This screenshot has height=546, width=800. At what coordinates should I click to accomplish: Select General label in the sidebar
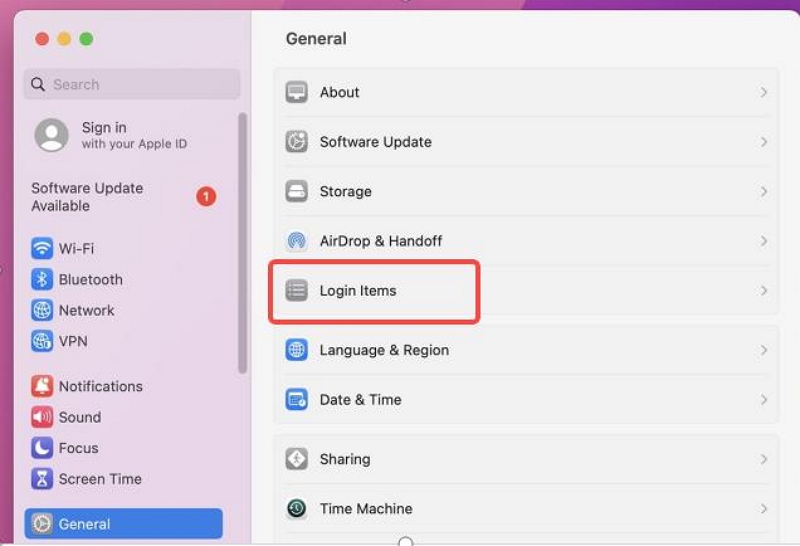coord(85,524)
